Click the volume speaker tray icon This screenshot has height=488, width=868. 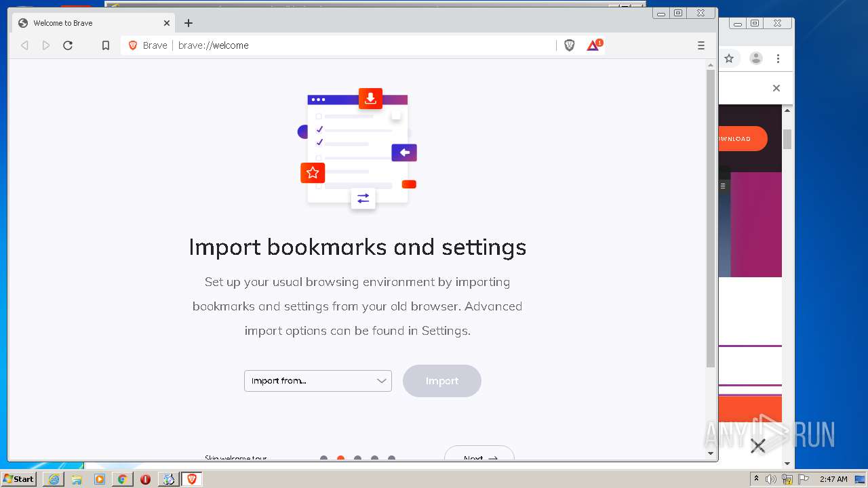pos(771,479)
